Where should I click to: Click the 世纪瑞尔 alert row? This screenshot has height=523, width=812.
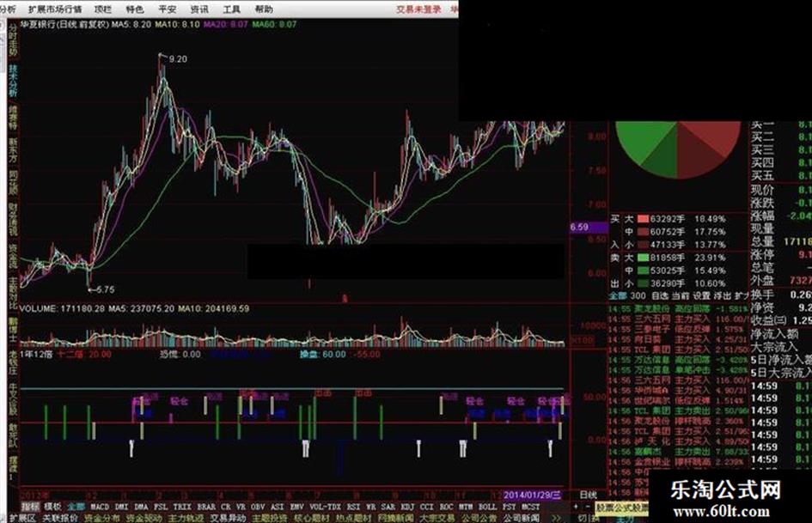pos(679,401)
